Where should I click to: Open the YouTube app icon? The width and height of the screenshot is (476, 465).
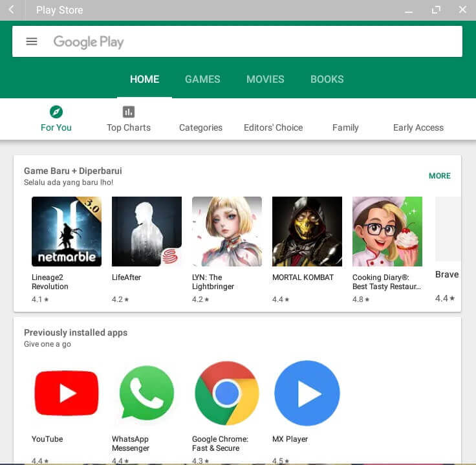pos(67,393)
